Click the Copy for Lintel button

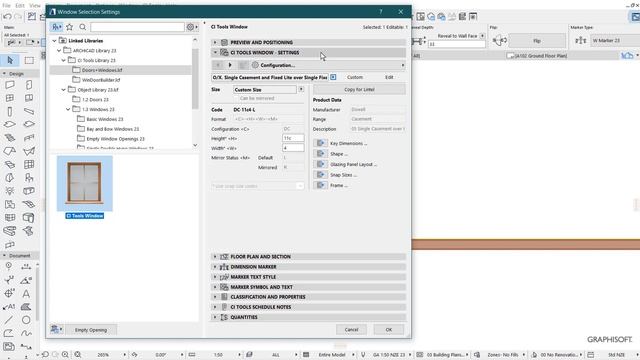359,89
